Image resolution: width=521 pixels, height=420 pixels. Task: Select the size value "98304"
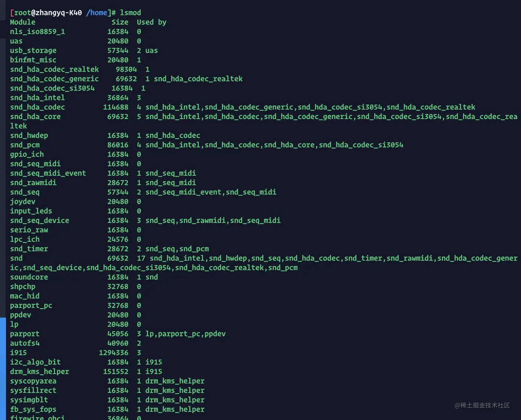tap(126, 69)
